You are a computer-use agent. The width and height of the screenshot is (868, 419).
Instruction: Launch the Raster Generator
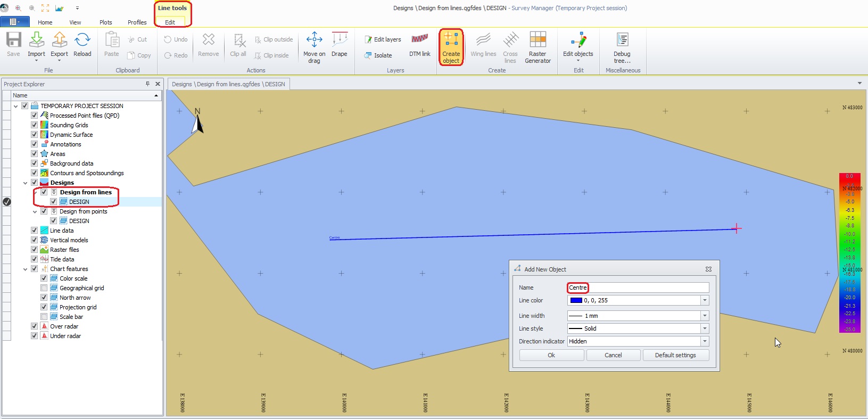click(538, 47)
